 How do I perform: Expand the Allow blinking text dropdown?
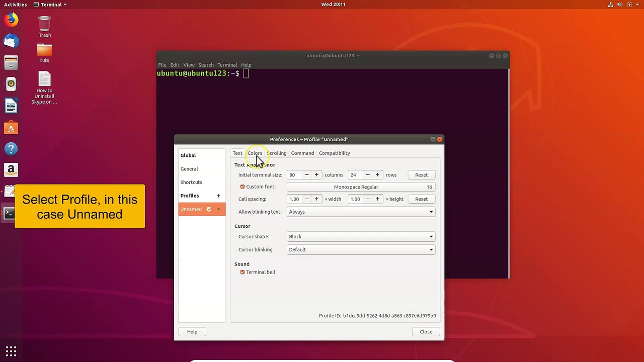tap(361, 212)
